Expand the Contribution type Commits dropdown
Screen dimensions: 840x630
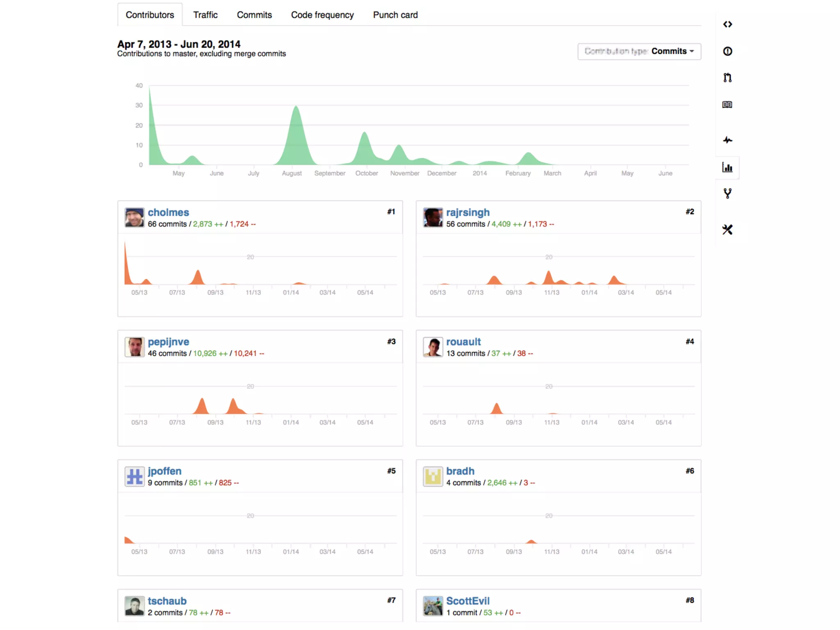click(639, 51)
